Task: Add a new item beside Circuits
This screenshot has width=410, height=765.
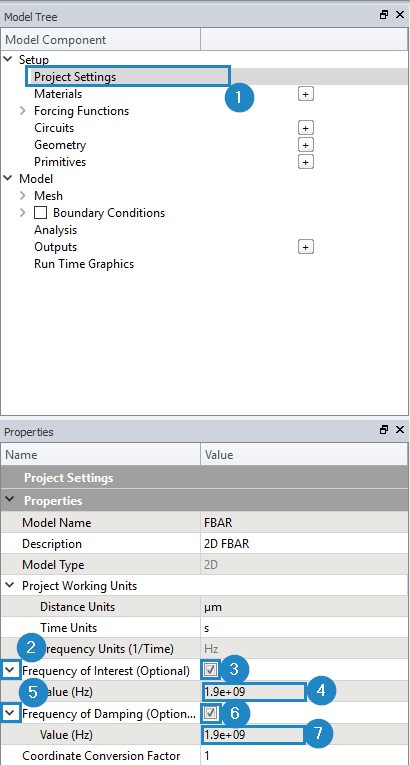Action: tap(306, 128)
